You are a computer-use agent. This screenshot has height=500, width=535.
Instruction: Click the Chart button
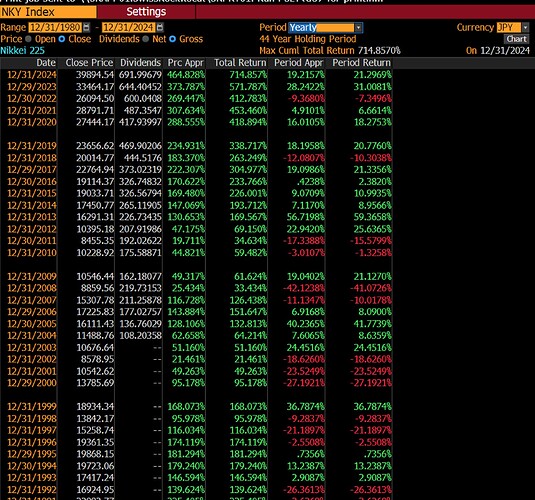(516, 39)
